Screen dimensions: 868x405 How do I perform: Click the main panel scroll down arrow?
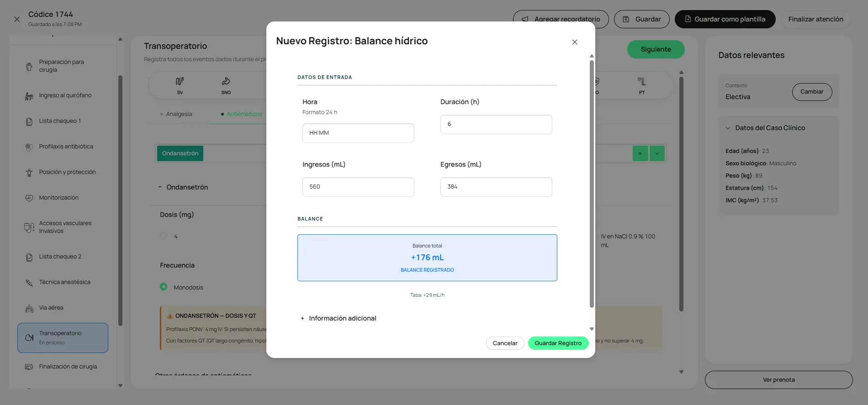click(681, 372)
